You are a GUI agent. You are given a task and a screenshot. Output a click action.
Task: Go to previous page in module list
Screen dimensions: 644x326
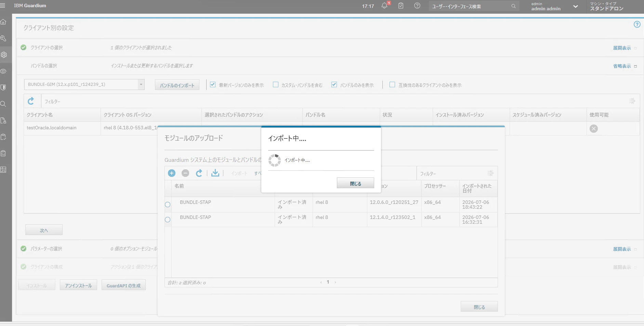(x=321, y=282)
